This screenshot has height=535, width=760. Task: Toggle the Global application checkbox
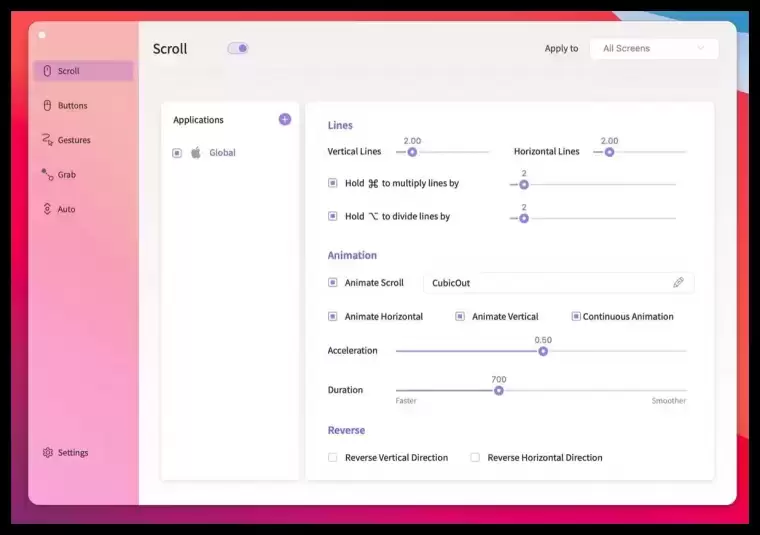177,153
